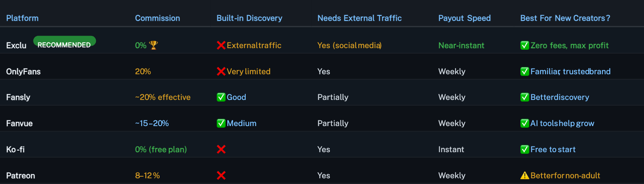This screenshot has width=644, height=184.
Task: Click the Fansly platform name
Action: point(18,97)
